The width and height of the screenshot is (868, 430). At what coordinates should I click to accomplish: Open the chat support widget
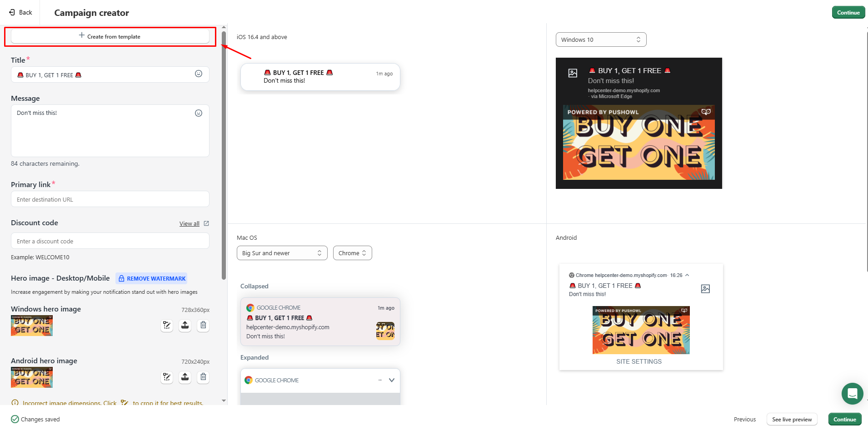pos(852,393)
